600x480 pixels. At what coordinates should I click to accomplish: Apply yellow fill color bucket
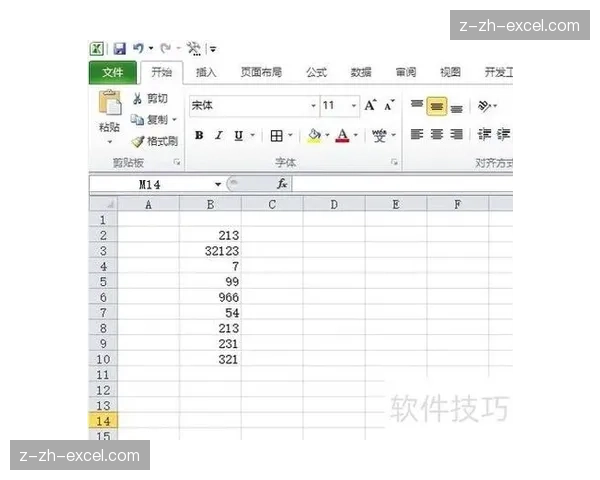[x=314, y=136]
